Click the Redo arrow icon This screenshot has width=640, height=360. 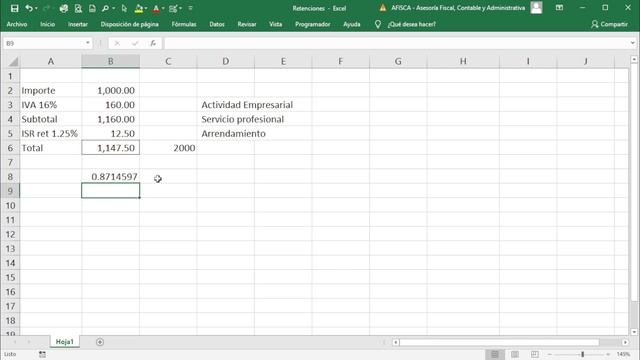pos(47,8)
